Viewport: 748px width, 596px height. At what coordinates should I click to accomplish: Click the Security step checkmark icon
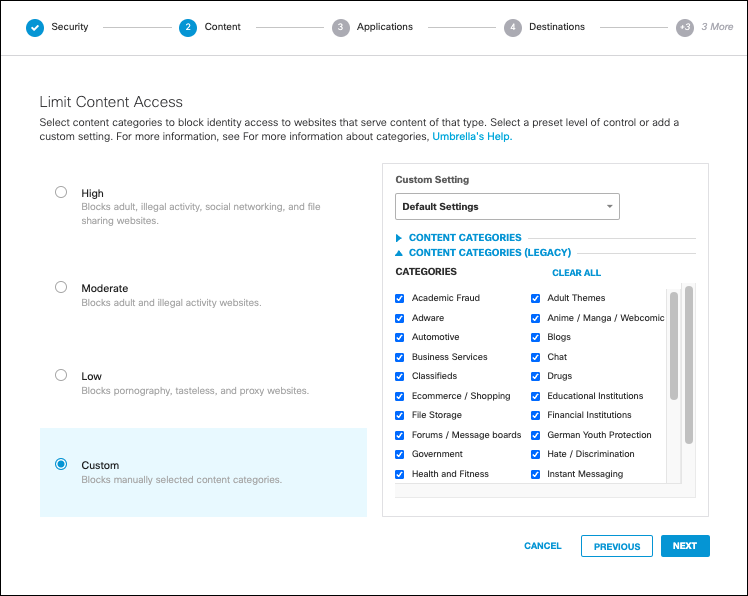35,28
